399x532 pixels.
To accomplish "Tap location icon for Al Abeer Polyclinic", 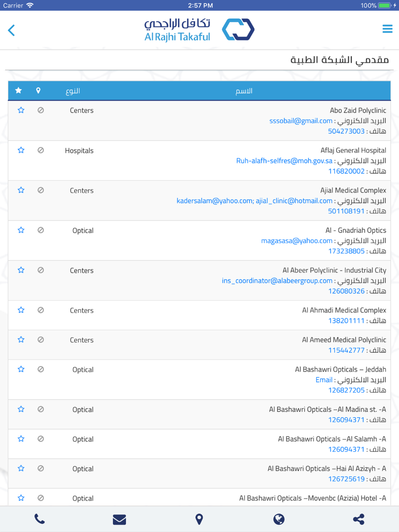I will (x=41, y=270).
